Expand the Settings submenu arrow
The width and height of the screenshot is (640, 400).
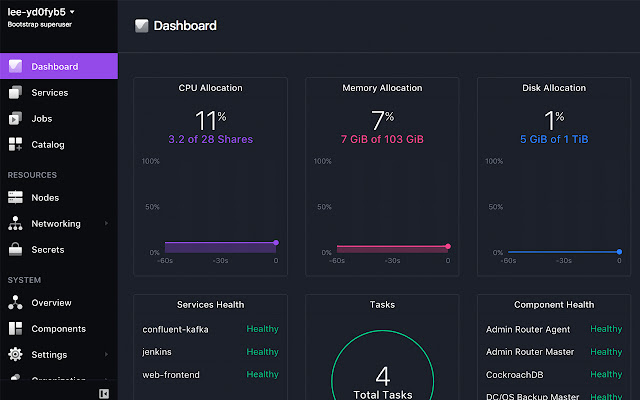click(105, 355)
